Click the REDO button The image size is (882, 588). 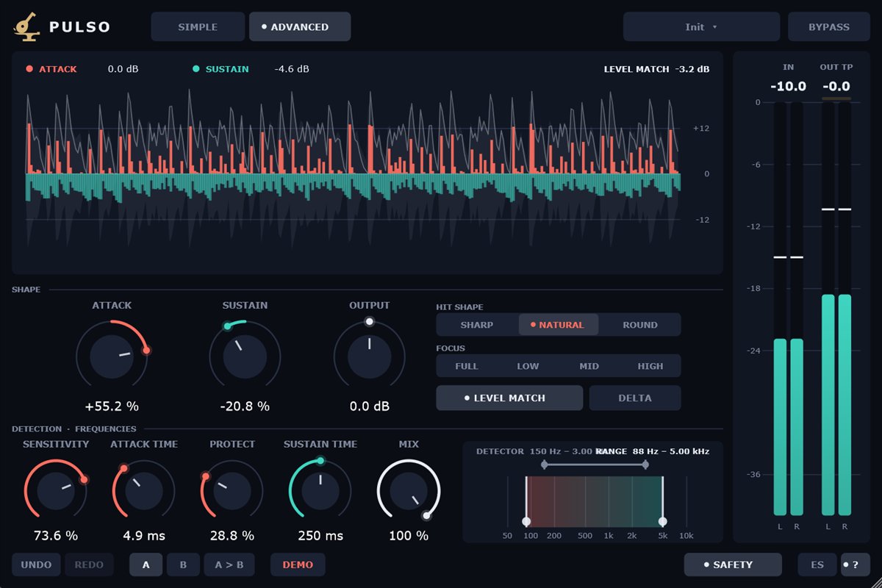pos(89,564)
